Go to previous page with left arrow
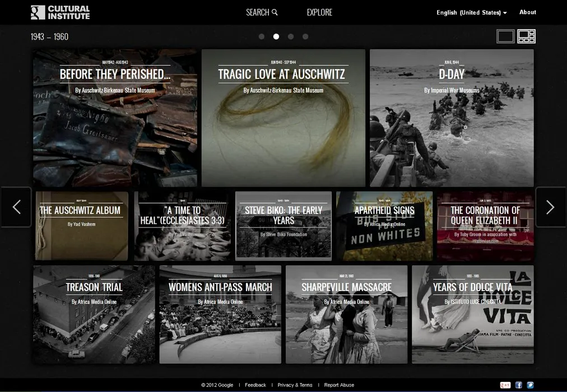567x392 pixels. pyautogui.click(x=16, y=207)
